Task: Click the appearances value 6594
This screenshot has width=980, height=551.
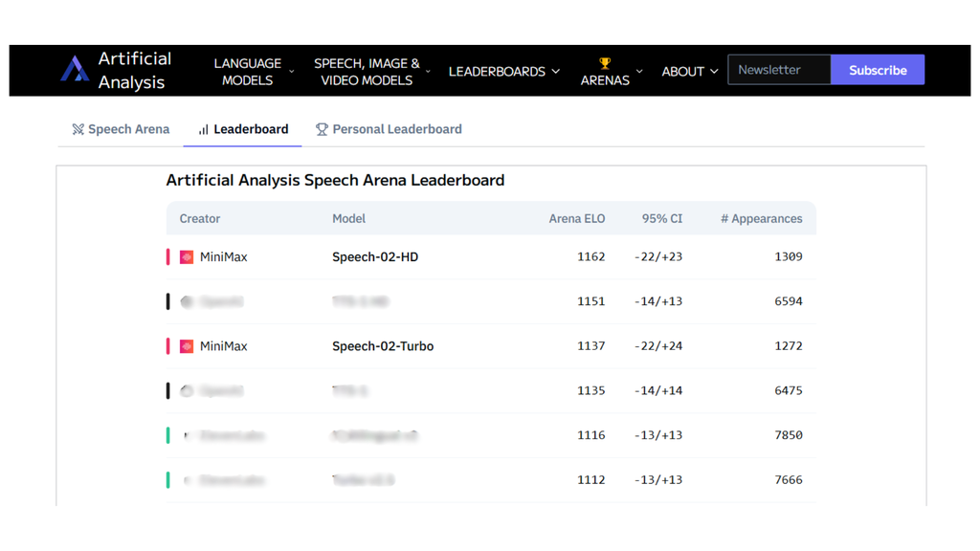Action: click(789, 301)
